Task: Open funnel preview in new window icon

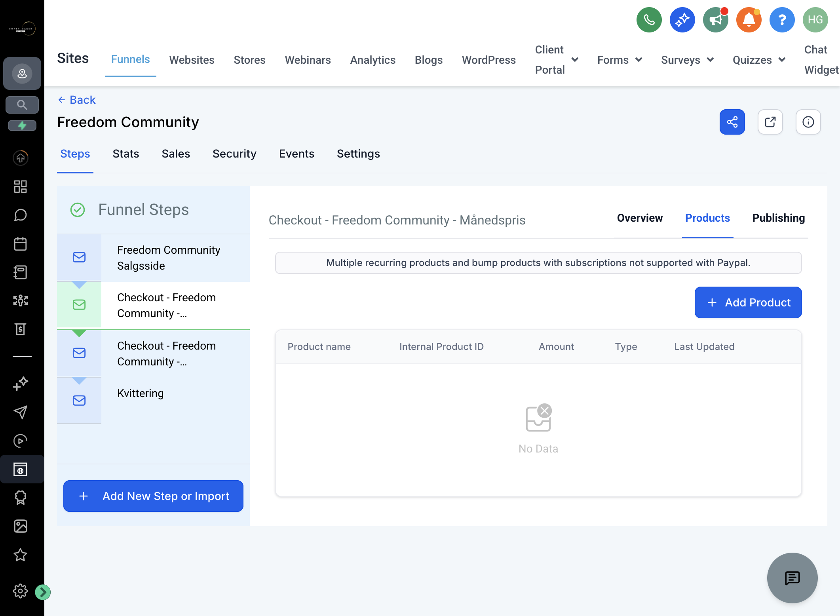Action: coord(770,122)
